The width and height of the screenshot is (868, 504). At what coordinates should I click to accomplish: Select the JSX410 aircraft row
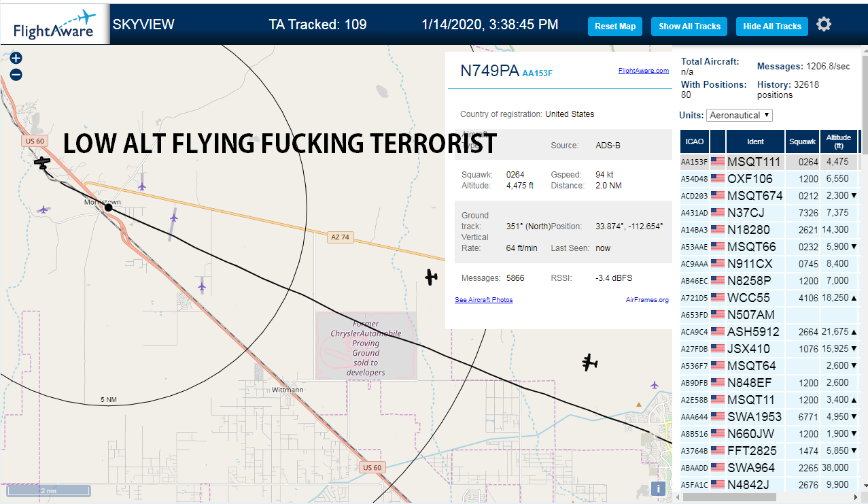769,349
